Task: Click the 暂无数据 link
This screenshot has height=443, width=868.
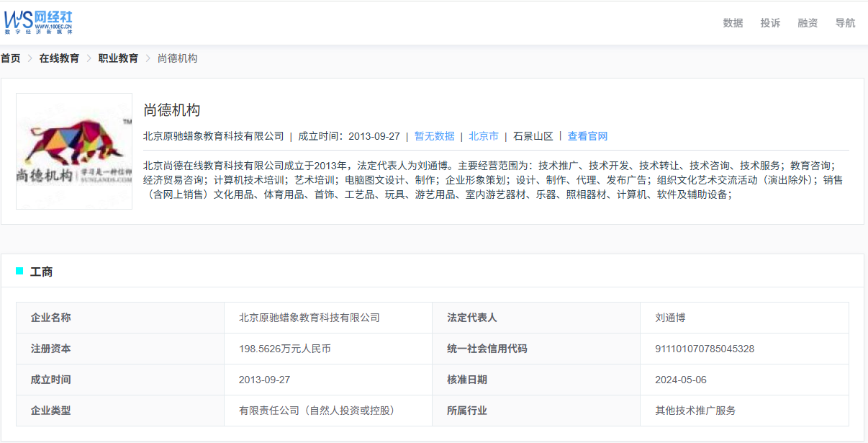Action: tap(434, 136)
